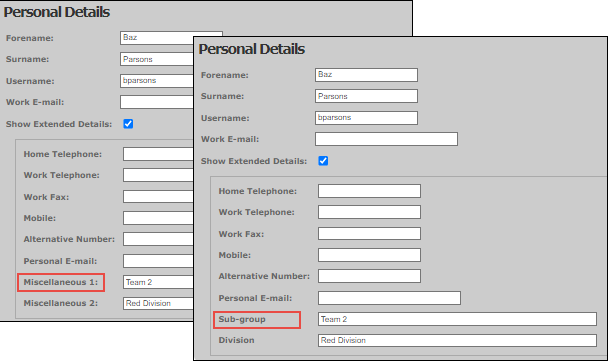This screenshot has height=361, width=608.
Task: Click the Alternative Number field in the back window
Action: click(x=158, y=239)
